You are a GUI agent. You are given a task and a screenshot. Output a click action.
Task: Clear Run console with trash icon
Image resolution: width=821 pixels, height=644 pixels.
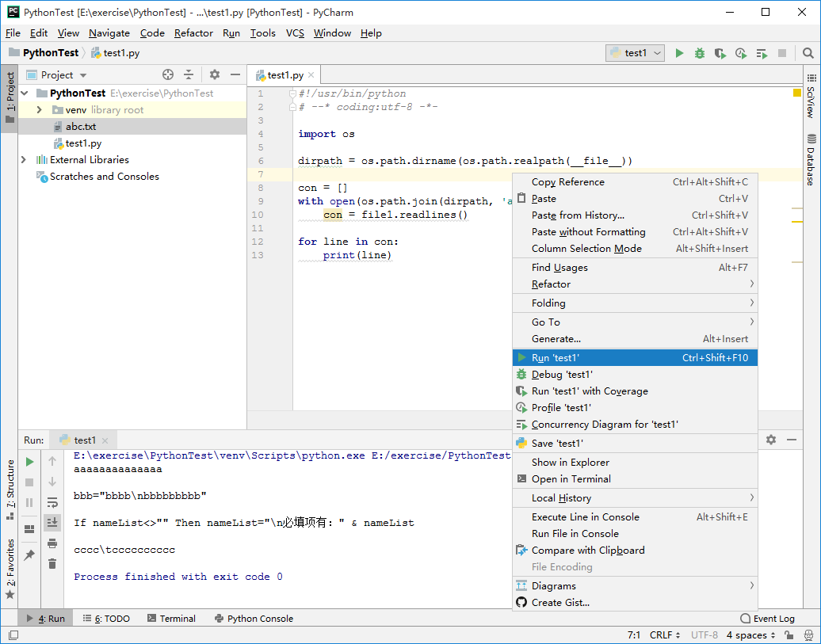tap(52, 564)
